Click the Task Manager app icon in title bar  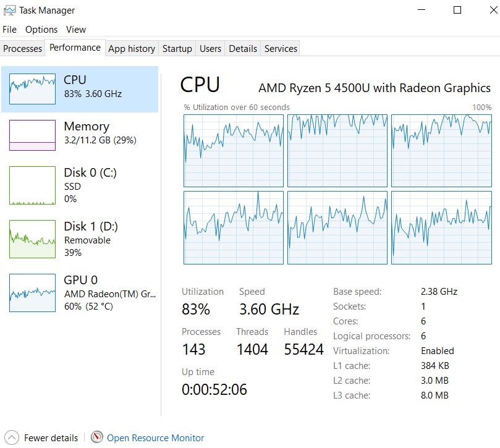(9, 11)
